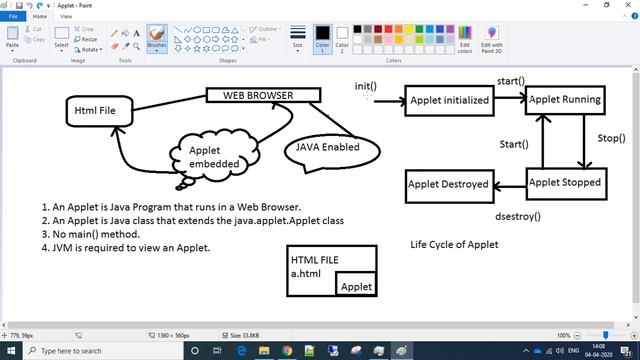
Task: Collapse the ribbon with the caret
Action: tap(624, 16)
